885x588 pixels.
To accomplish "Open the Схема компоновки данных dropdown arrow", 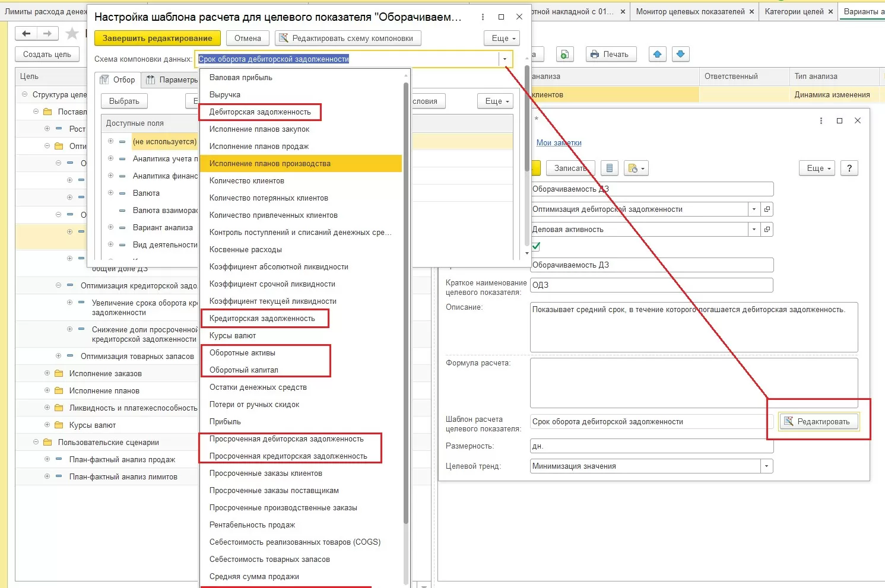I will [505, 59].
